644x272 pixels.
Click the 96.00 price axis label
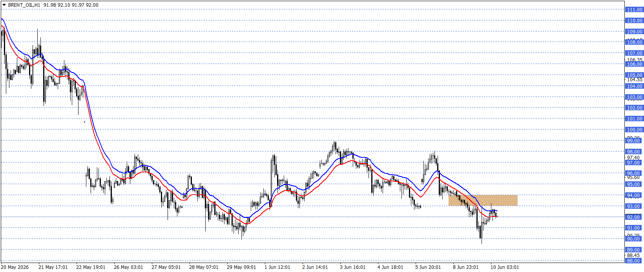634,173
